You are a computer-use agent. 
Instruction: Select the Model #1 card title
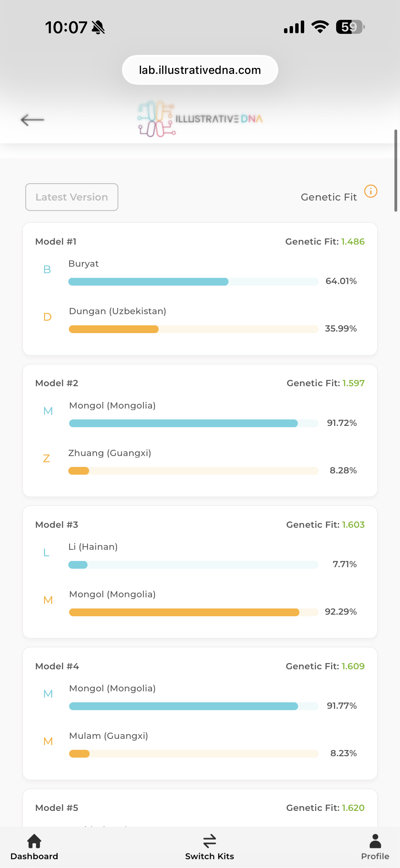coord(56,242)
